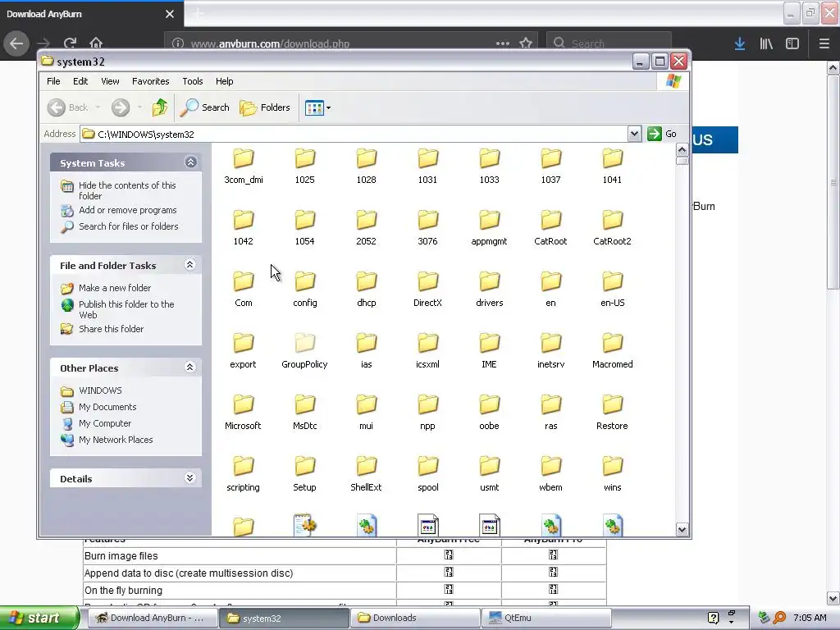Open Firefox downloads arrow icon
The width and height of the screenshot is (840, 630).
[740, 43]
